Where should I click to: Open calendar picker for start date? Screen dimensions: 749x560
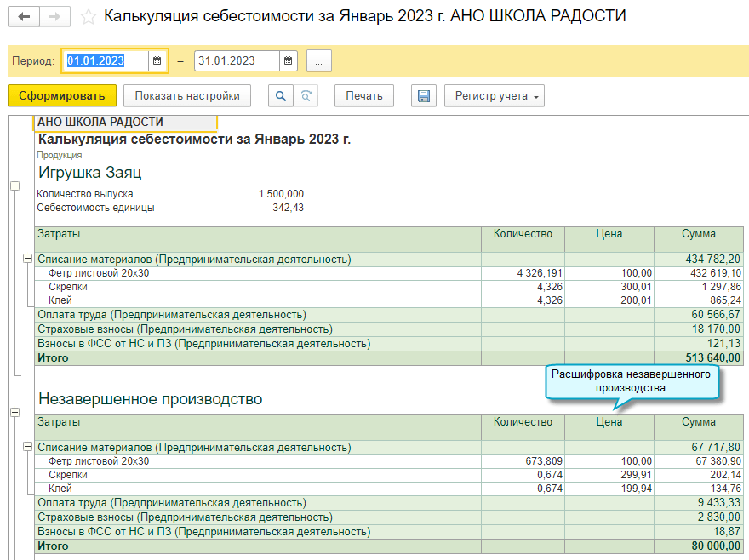pyautogui.click(x=157, y=61)
